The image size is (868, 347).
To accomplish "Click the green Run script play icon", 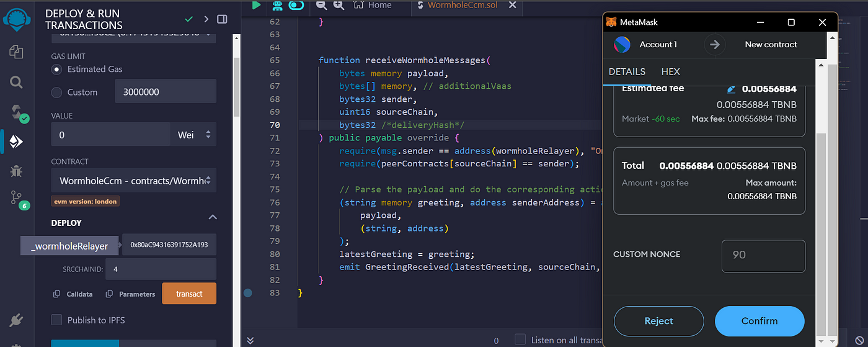I will 256,5.
